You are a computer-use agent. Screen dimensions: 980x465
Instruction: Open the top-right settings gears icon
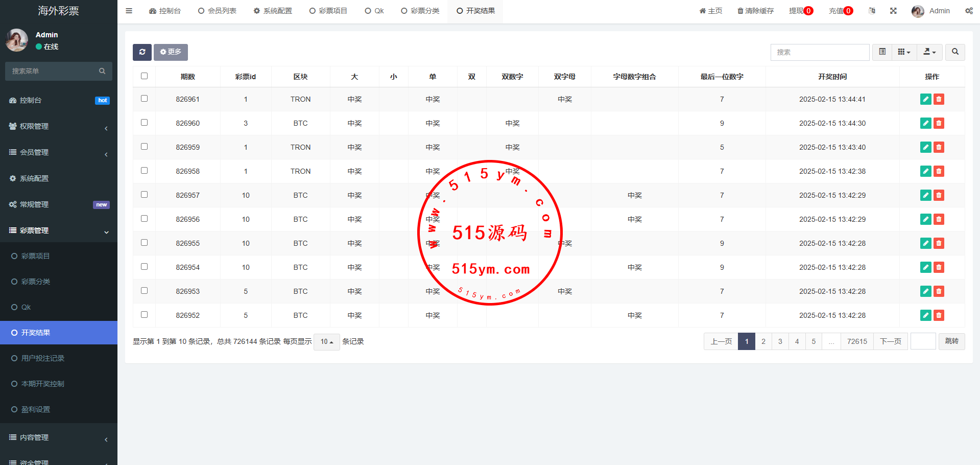point(969,11)
